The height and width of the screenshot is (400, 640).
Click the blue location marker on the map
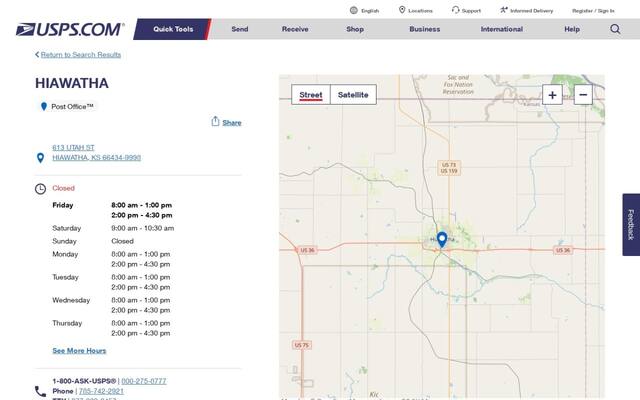coord(442,240)
